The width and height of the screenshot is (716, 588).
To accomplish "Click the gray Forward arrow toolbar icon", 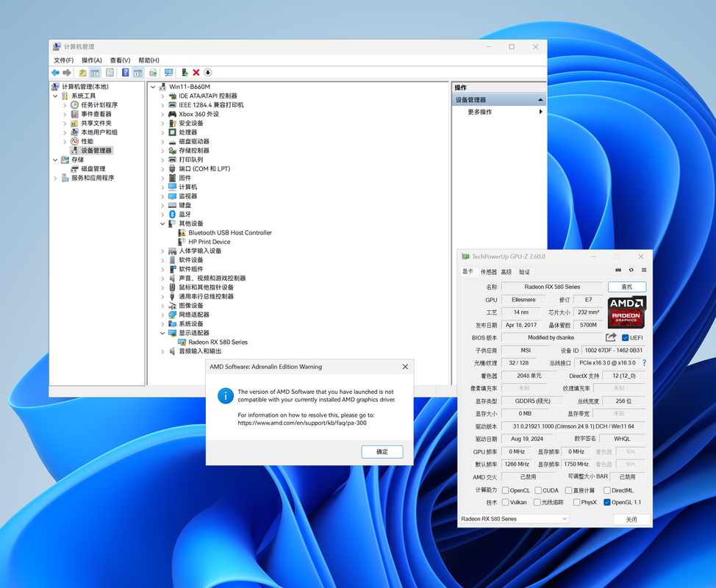I will coord(67,73).
